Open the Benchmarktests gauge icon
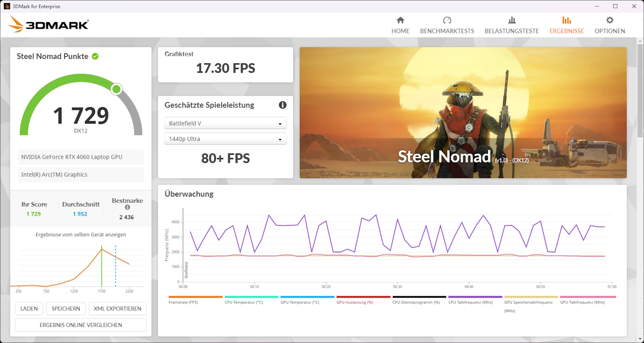The width and height of the screenshot is (644, 343). coord(447,20)
